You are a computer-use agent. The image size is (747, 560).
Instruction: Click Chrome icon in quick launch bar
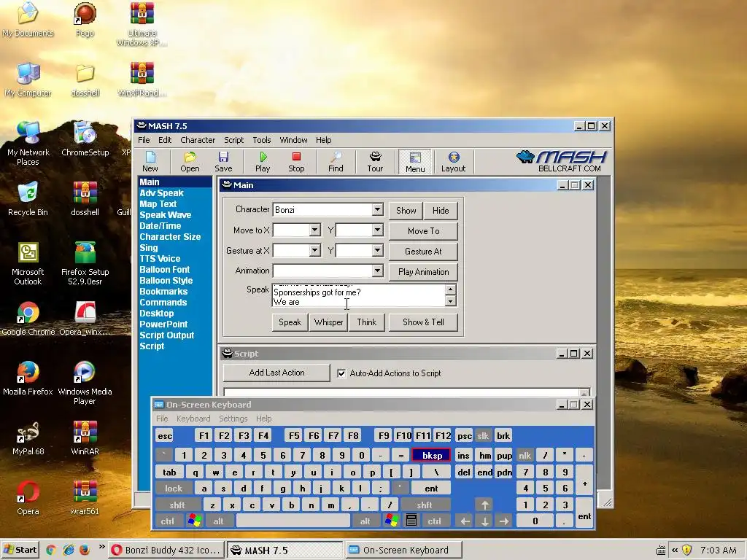coord(51,550)
